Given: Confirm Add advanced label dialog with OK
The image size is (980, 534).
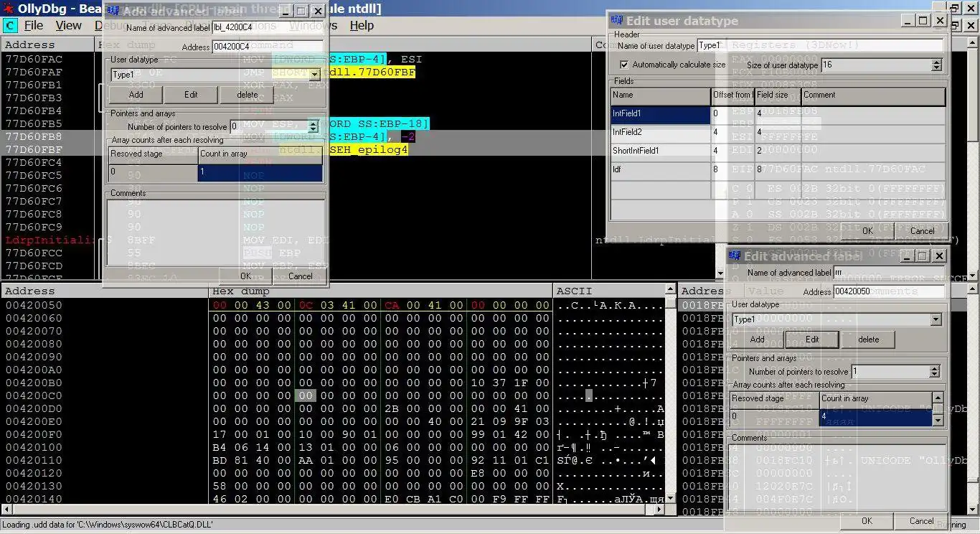Looking at the screenshot, I should coord(245,276).
